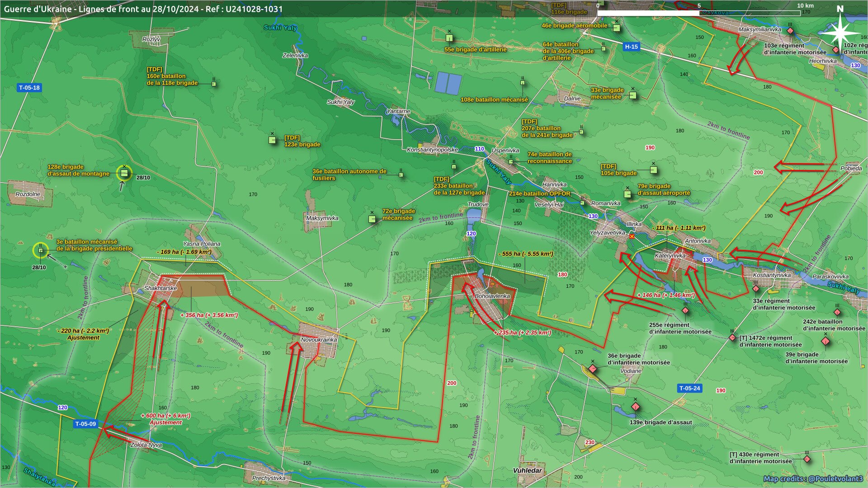Click the 36e brigade d'infanterie motorisée diamond
Viewport: 868px width, 488px height.
point(593,369)
